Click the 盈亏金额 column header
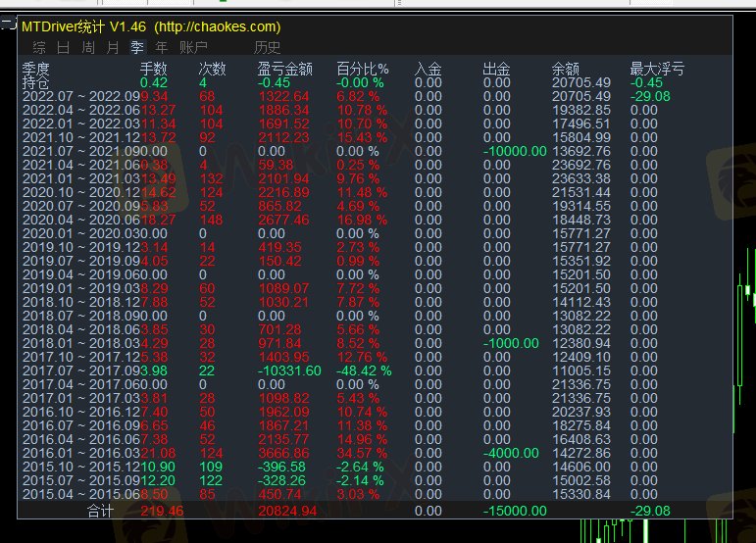The width and height of the screenshot is (756, 543). (x=284, y=69)
